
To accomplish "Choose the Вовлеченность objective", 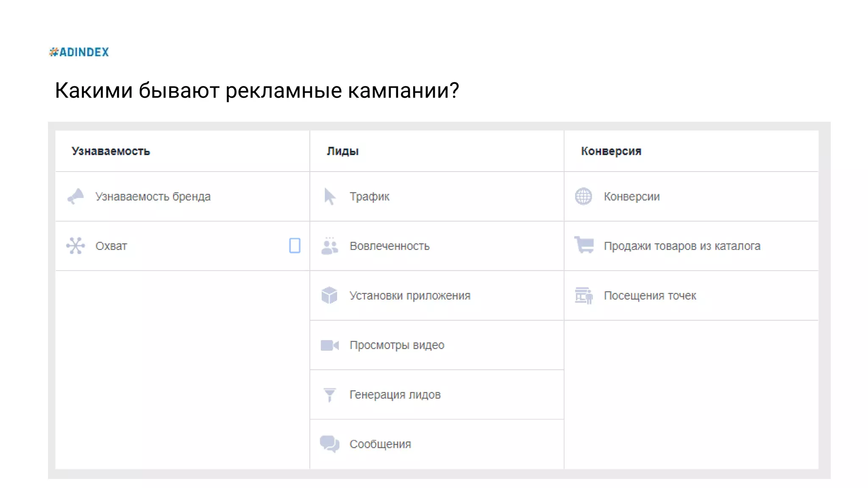I will click(437, 246).
